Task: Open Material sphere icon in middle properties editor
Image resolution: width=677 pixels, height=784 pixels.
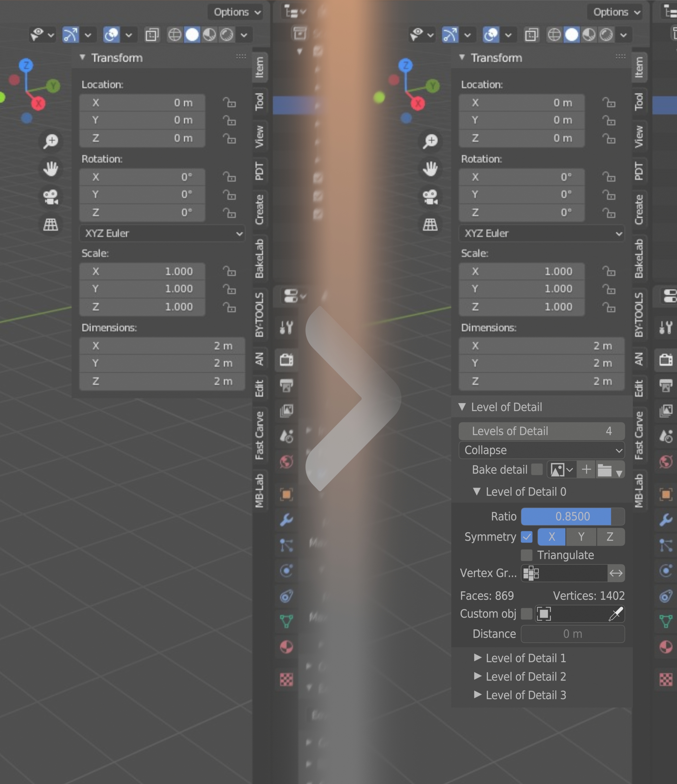Action: pos(287,647)
